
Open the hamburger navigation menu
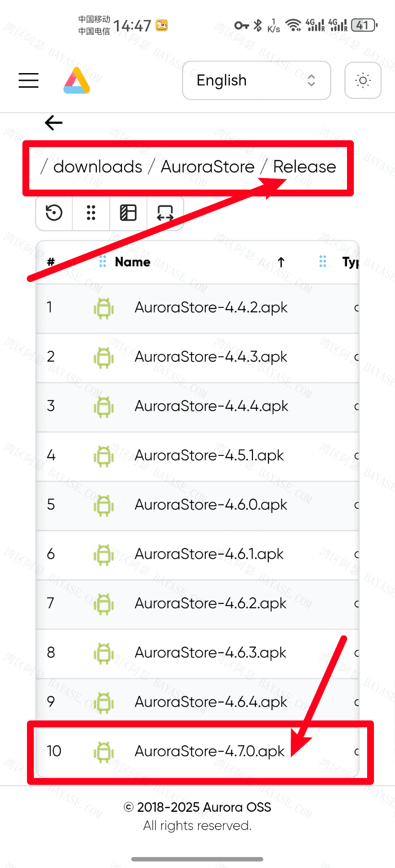28,80
